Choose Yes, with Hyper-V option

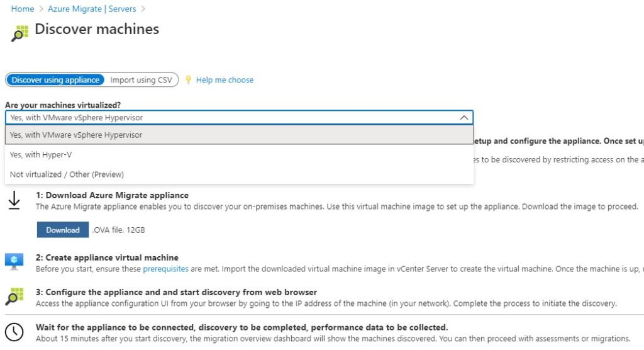239,155
